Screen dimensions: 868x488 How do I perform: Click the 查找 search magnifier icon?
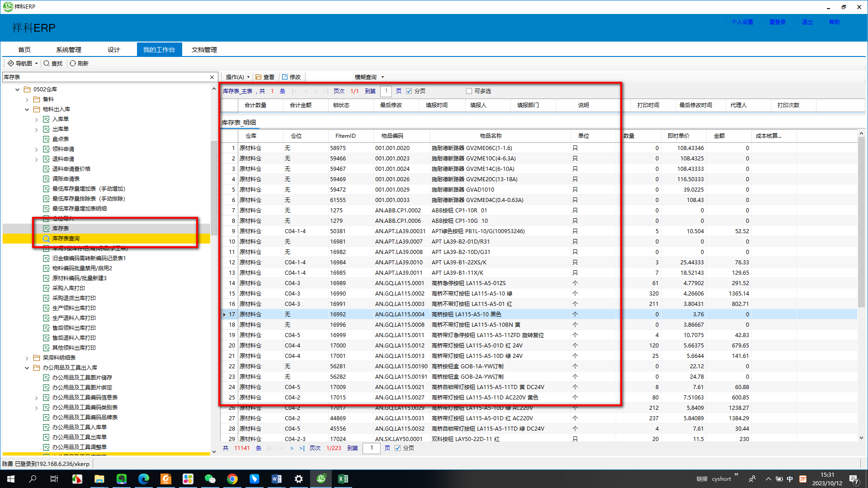(x=47, y=63)
